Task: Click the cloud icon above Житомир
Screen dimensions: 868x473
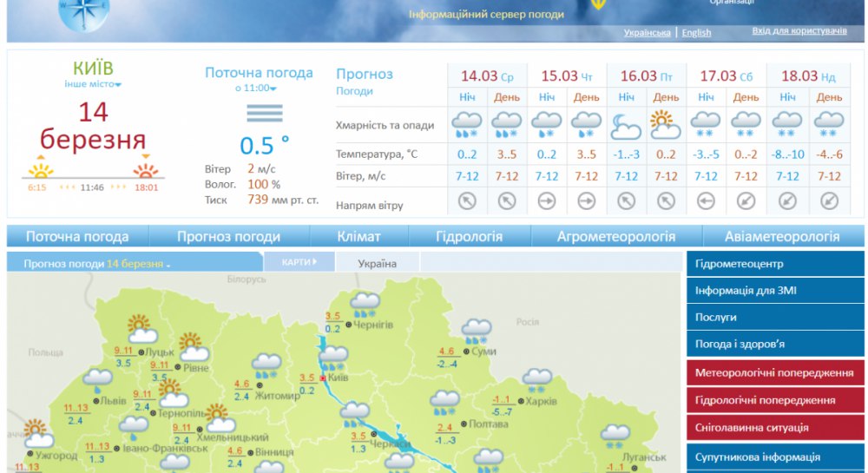Action: tap(266, 366)
